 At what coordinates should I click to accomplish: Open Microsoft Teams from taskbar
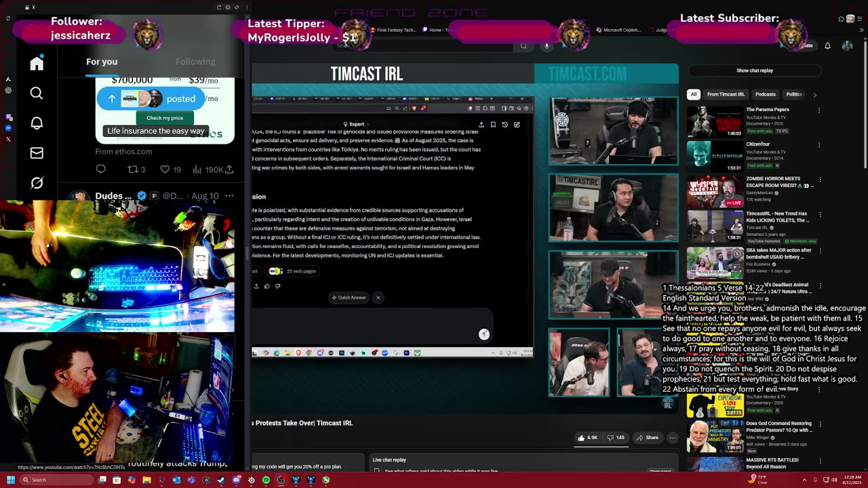pyautogui.click(x=191, y=480)
